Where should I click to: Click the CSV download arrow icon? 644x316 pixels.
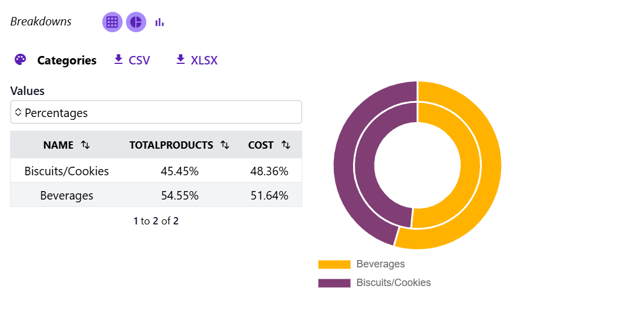click(119, 59)
